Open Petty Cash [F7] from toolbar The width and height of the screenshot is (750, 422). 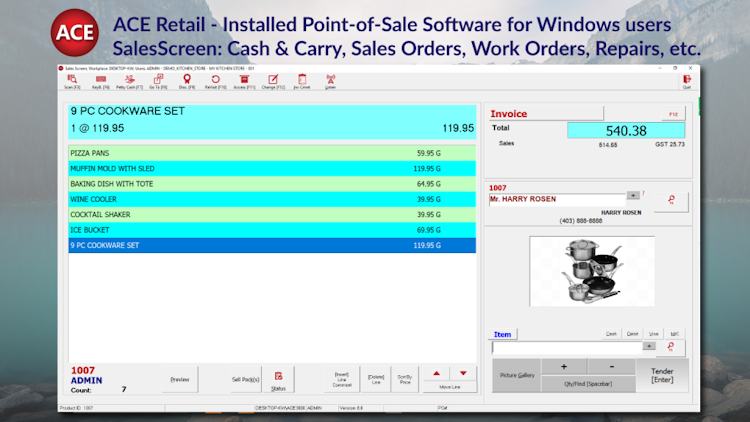(129, 82)
